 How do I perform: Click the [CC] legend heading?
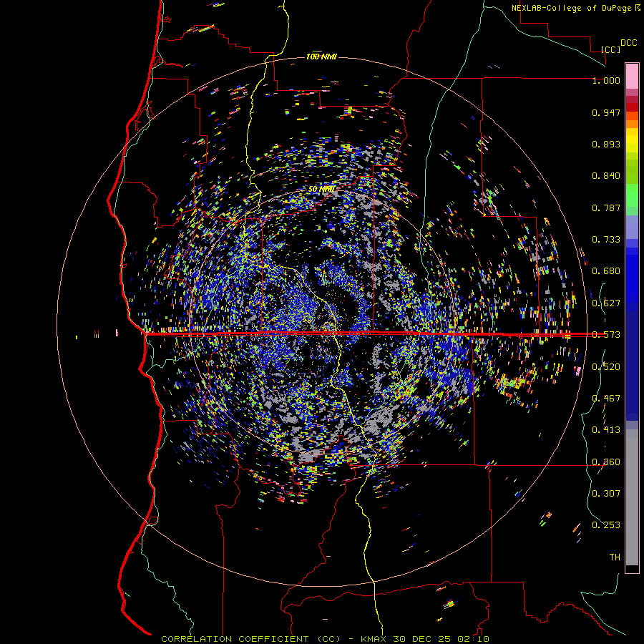(610, 49)
